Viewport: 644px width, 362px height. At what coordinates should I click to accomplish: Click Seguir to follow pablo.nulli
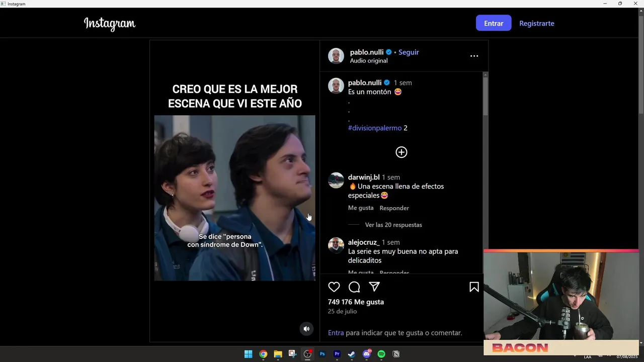409,52
